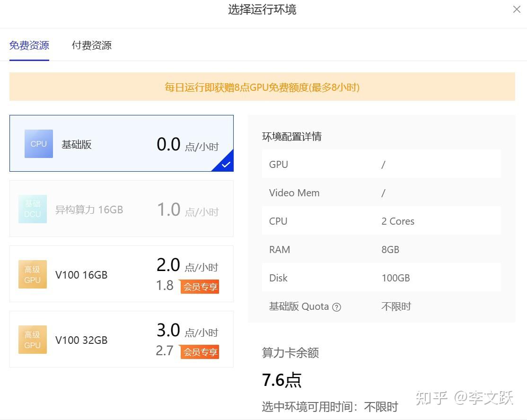Click the 基础DCU badge icon
Image resolution: width=527 pixels, height=420 pixels.
(32, 209)
